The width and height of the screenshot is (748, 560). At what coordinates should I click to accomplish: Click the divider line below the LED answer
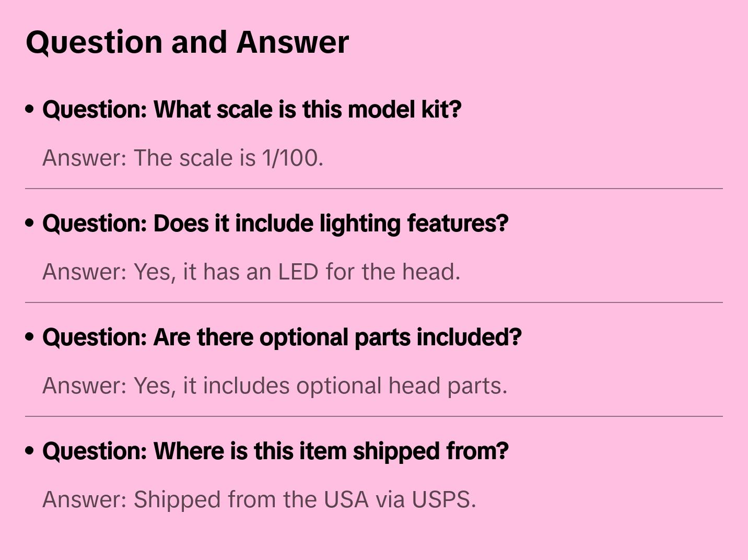coord(374,302)
